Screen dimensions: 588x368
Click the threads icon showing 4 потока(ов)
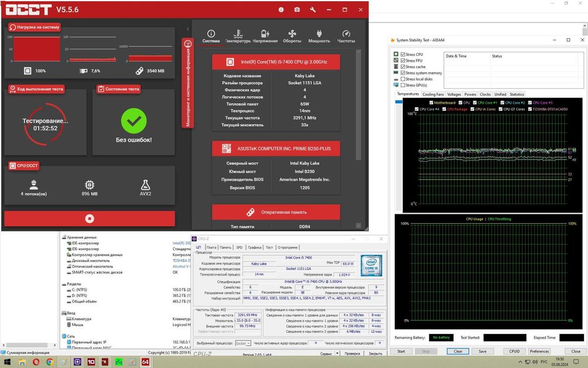point(34,184)
